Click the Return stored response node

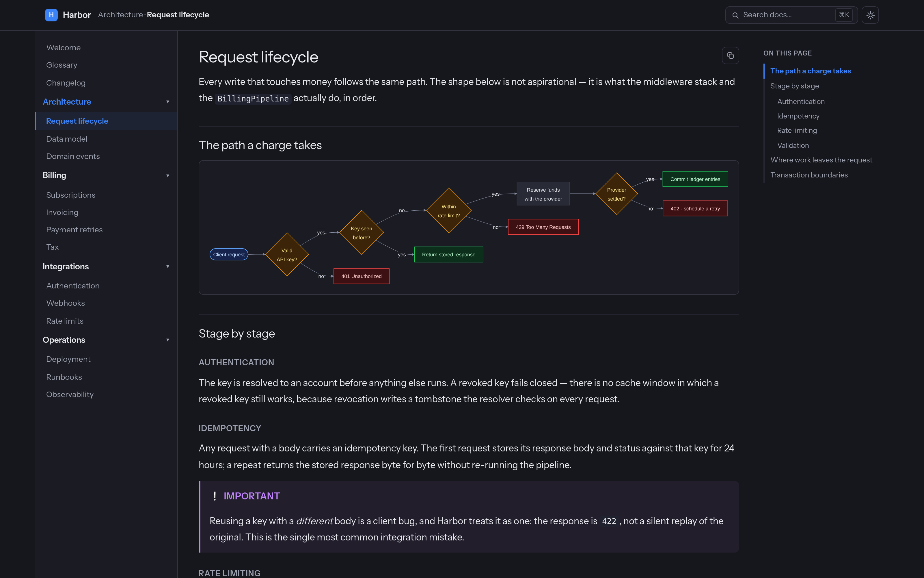449,255
